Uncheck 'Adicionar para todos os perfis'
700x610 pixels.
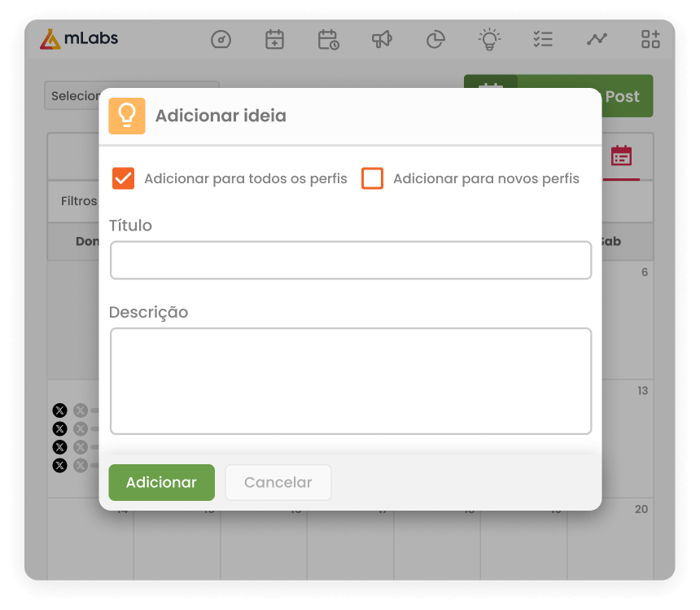pyautogui.click(x=124, y=178)
